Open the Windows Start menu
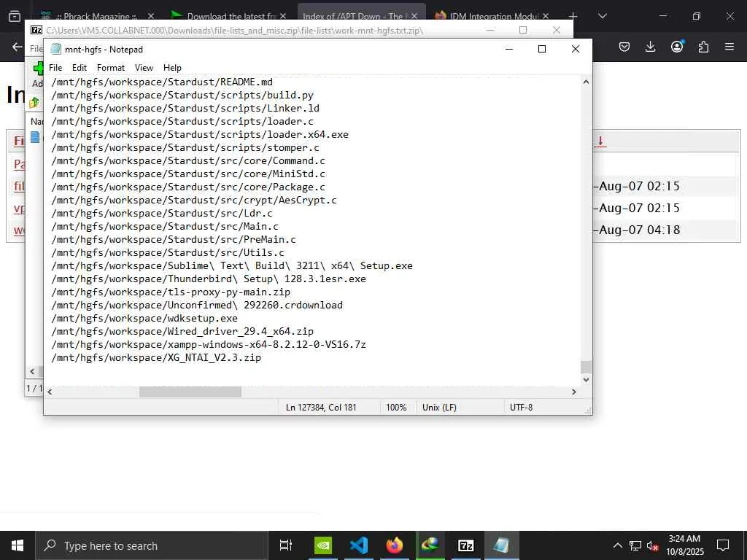Viewport: 747px width, 560px height. click(x=18, y=545)
